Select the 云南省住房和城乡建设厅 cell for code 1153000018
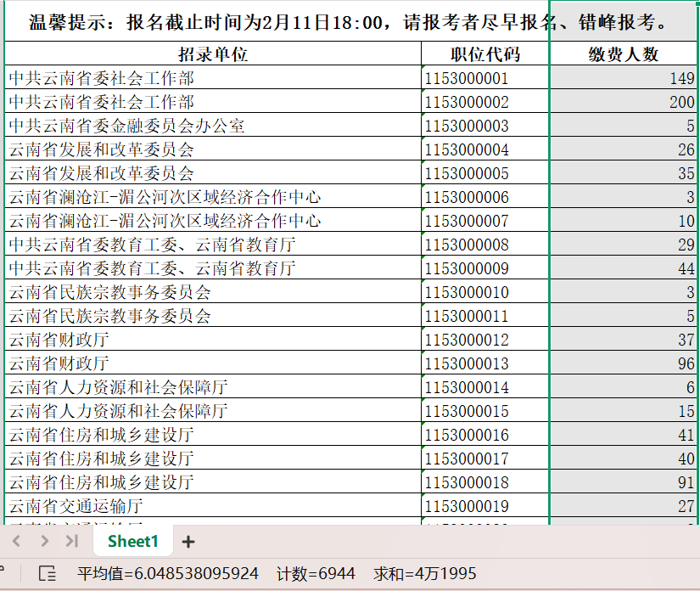The image size is (700, 591). pos(213,483)
